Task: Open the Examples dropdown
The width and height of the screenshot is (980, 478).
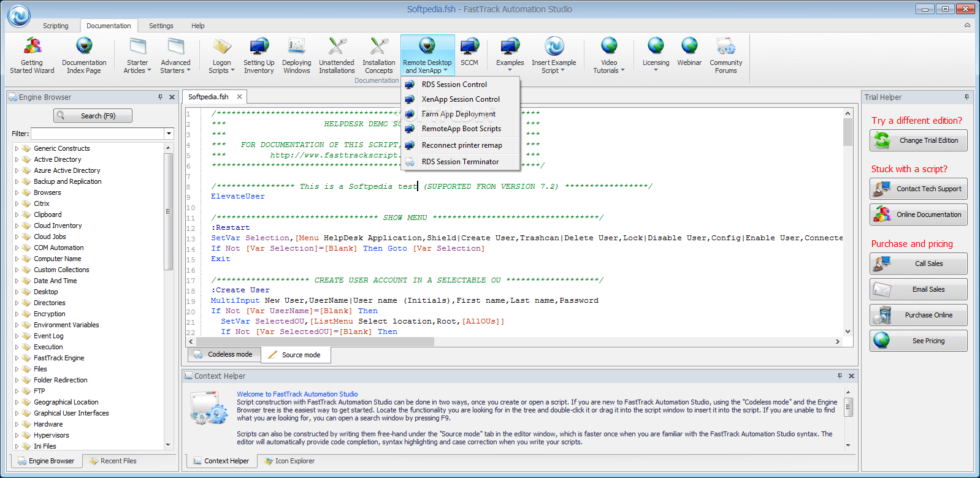Action: 510,54
